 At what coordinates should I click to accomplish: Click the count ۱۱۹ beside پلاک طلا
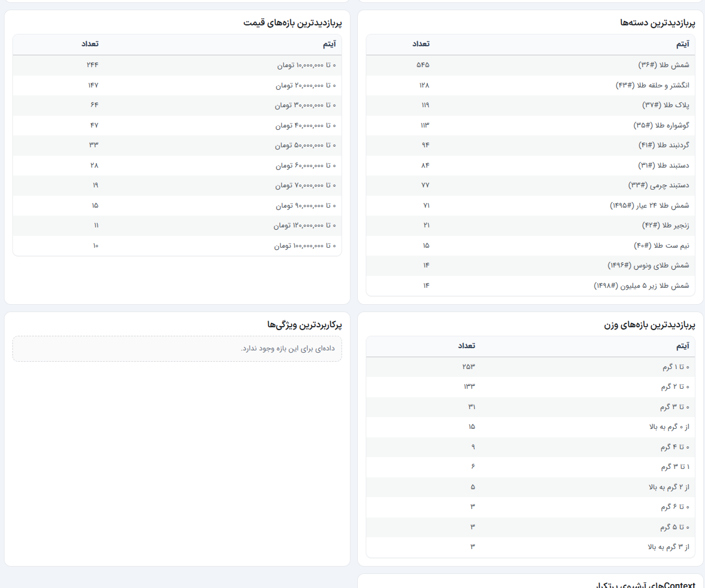tap(425, 105)
